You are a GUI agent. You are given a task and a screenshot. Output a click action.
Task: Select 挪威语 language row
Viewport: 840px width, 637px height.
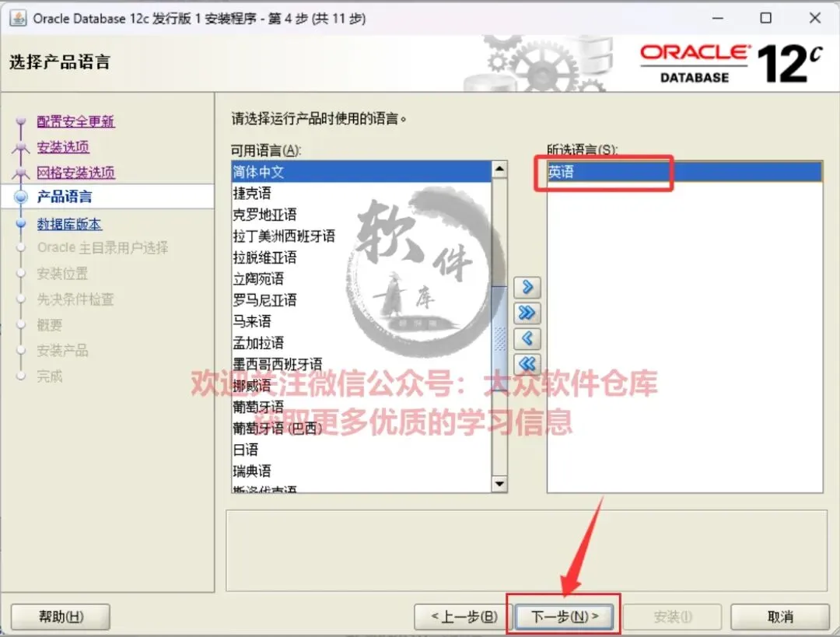[362, 386]
